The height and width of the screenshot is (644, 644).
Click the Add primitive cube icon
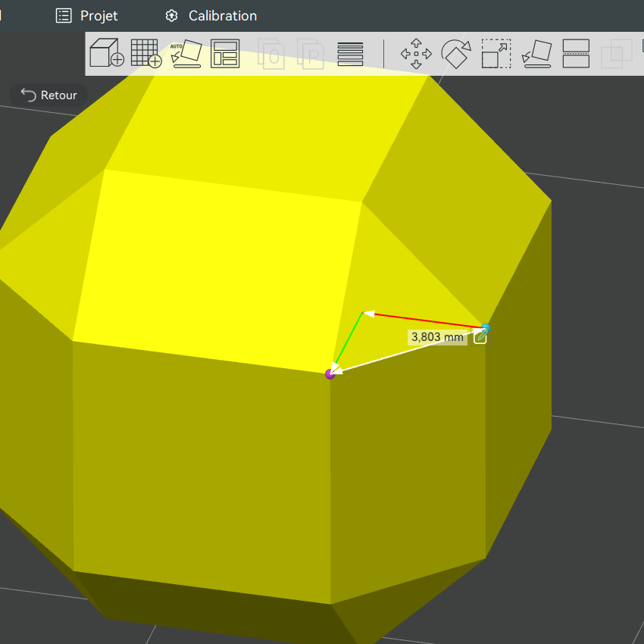pos(107,52)
